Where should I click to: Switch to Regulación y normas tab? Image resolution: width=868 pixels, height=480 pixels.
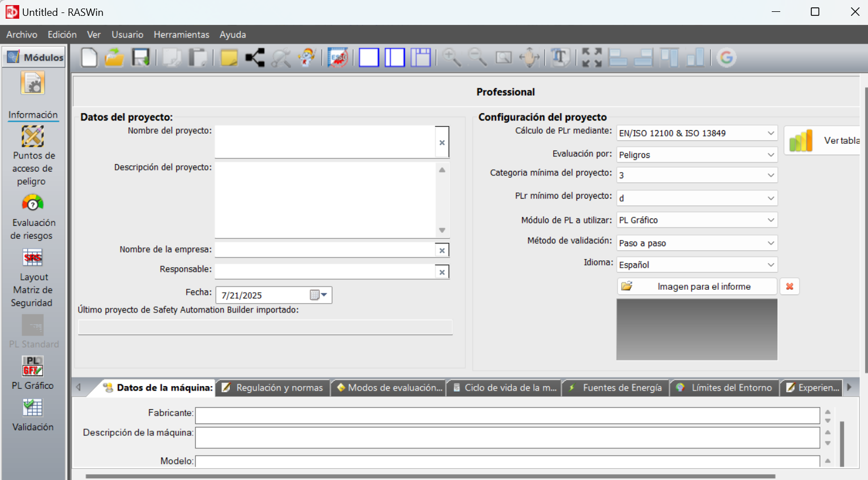[273, 388]
